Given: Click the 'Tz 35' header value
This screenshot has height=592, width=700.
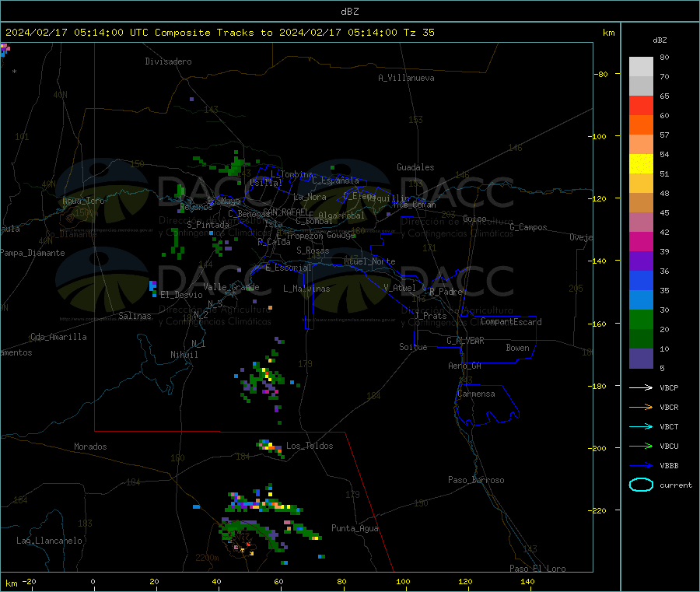Looking at the screenshot, I should pyautogui.click(x=418, y=33).
